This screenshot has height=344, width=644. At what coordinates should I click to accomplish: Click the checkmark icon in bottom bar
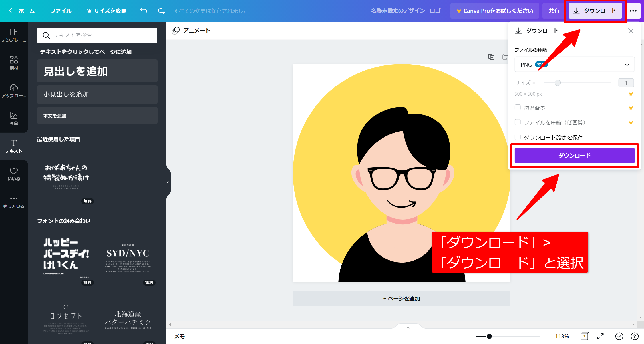(x=619, y=336)
